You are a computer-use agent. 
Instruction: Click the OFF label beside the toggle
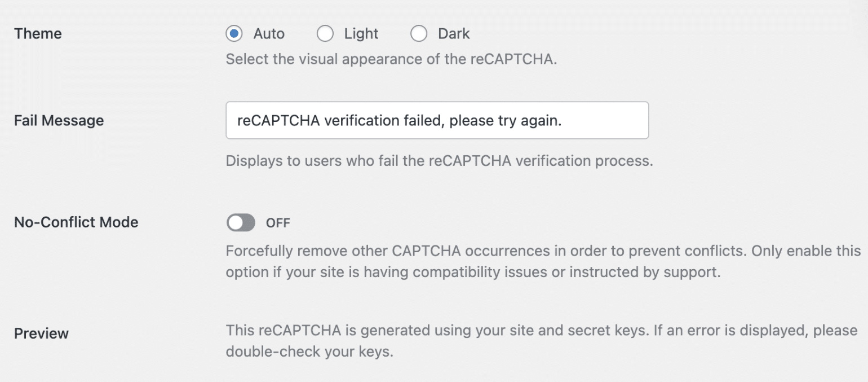(x=278, y=223)
